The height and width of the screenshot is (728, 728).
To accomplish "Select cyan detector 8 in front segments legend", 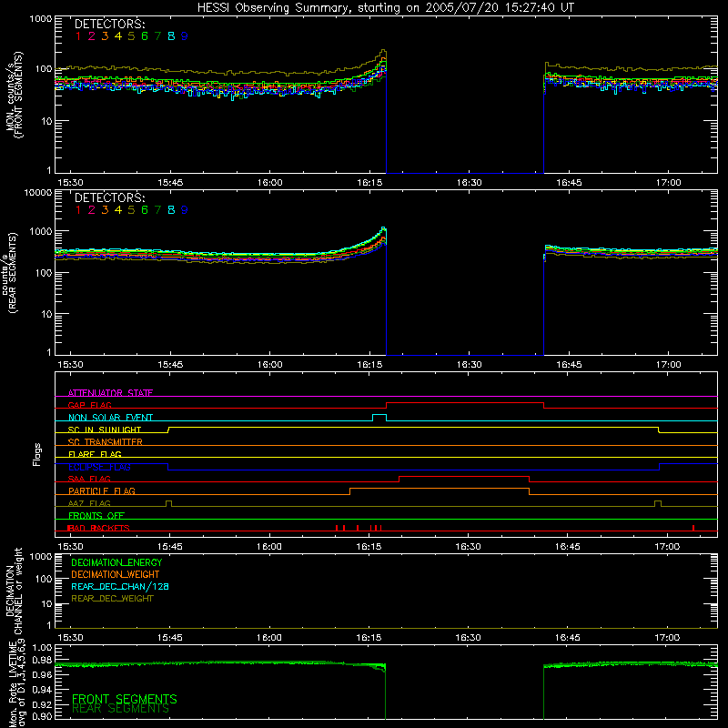I will coord(171,36).
